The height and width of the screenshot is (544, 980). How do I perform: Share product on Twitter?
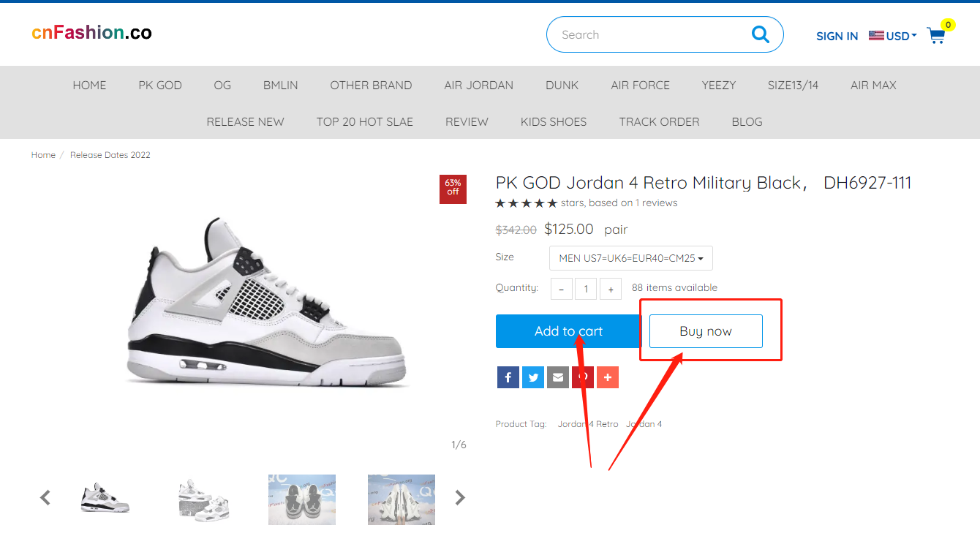click(533, 377)
